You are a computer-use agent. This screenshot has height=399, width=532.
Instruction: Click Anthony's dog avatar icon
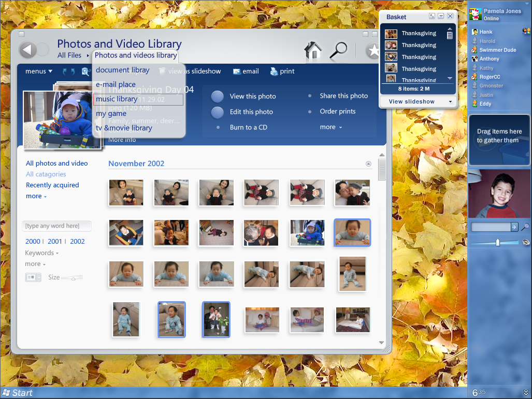475,58
